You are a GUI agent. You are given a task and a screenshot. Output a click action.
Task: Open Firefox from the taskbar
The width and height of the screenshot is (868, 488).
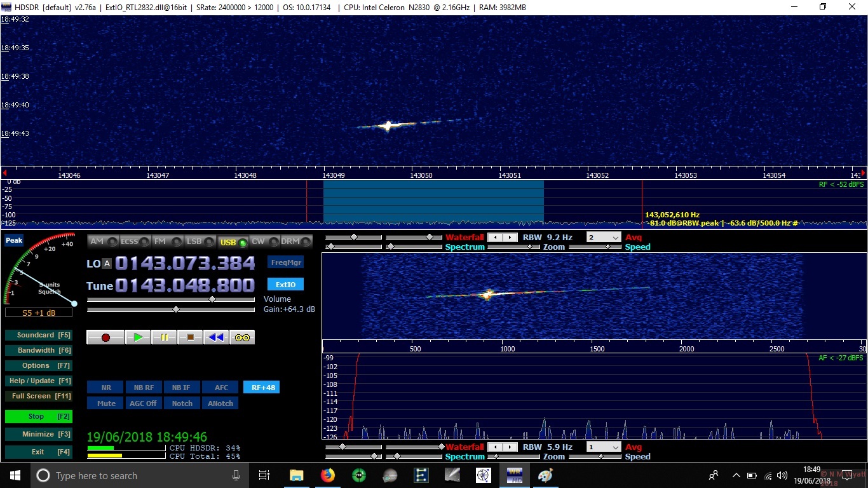(328, 475)
